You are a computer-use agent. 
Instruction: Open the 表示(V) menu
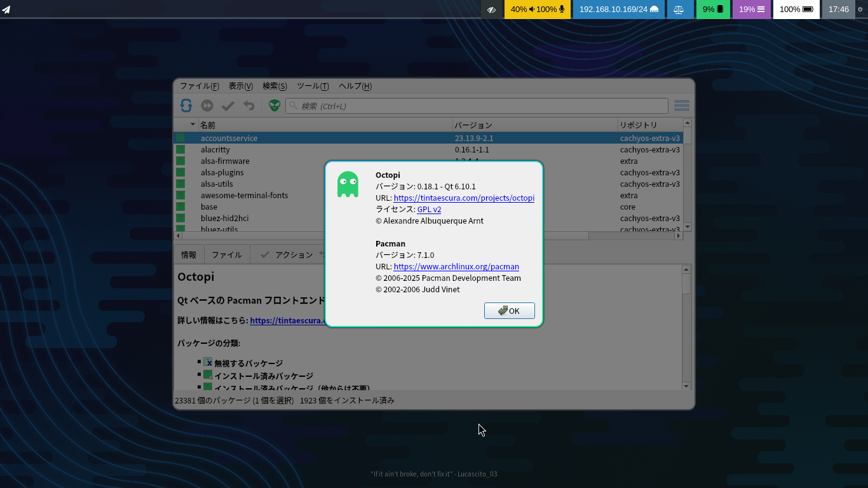point(241,86)
